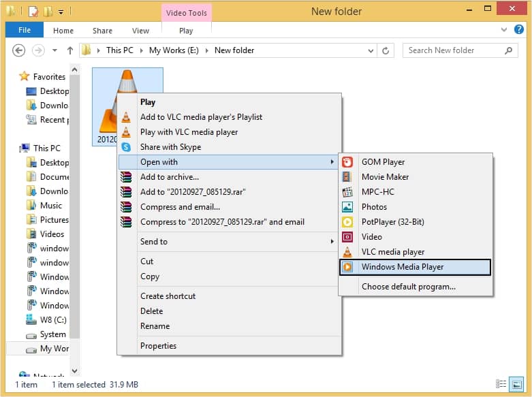Image resolution: width=532 pixels, height=397 pixels.
Task: Click the PotPlayer yellow play icon
Action: [347, 222]
